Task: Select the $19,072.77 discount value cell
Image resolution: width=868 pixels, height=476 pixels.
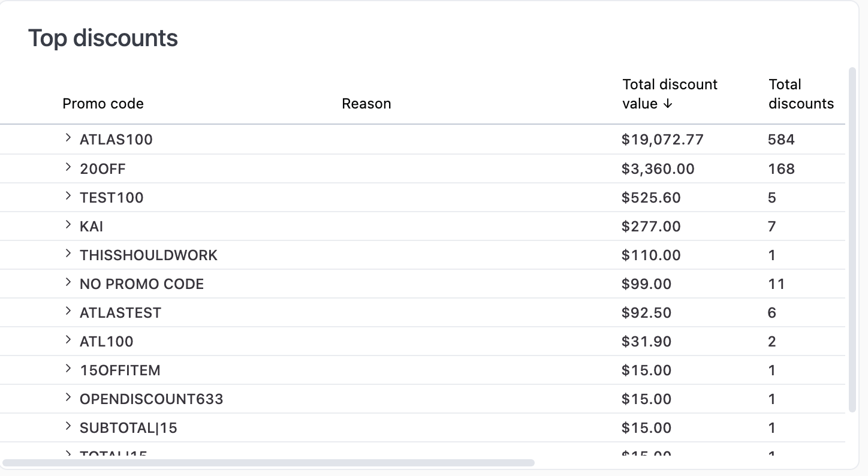Action: click(x=662, y=139)
